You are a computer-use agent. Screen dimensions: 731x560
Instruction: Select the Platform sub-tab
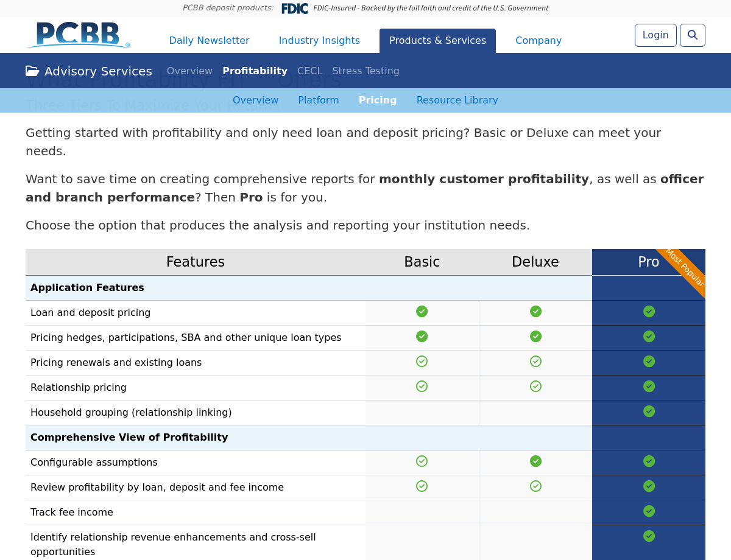318,100
